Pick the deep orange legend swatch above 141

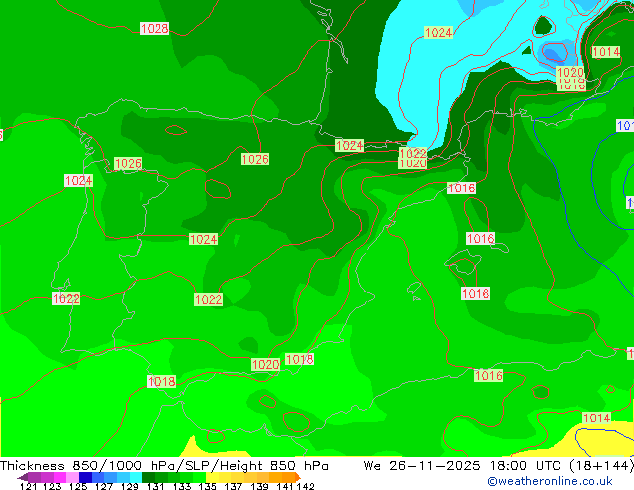coord(288,477)
